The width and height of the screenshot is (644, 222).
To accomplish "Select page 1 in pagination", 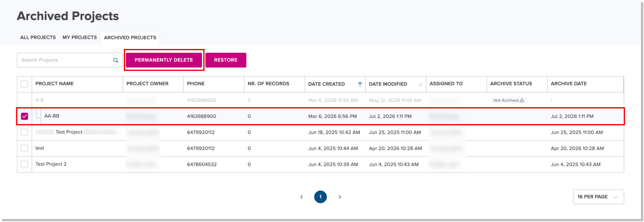I will pos(320,197).
